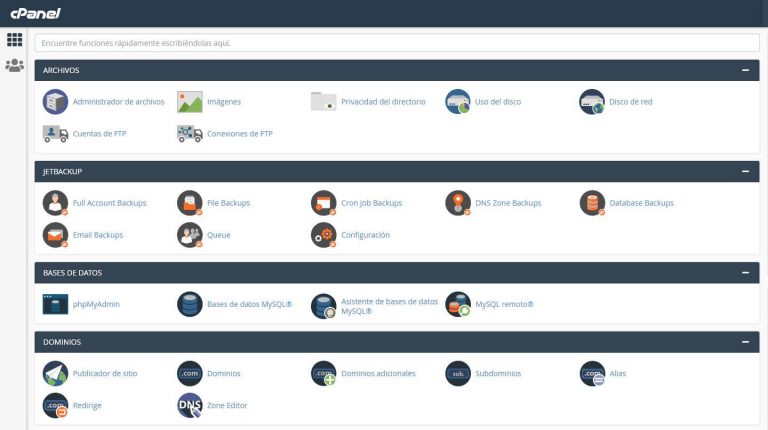
Task: Open the Redirige icon
Action: tap(55, 406)
